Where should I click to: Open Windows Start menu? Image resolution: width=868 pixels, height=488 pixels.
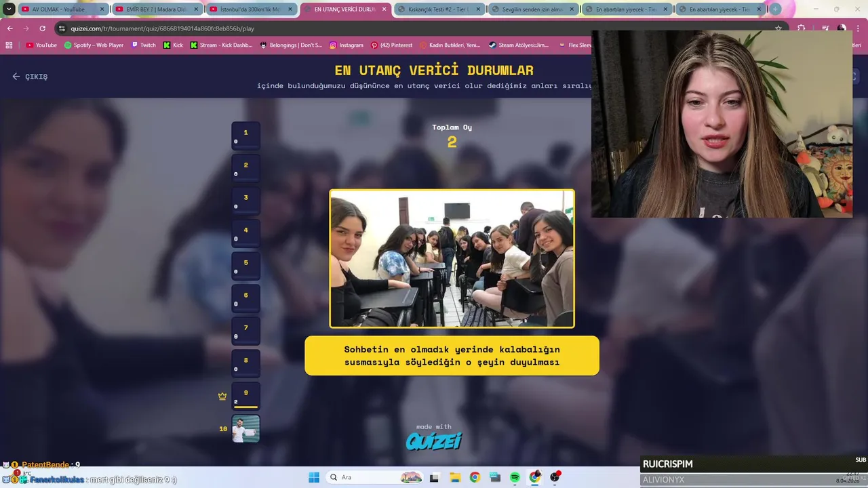313,477
